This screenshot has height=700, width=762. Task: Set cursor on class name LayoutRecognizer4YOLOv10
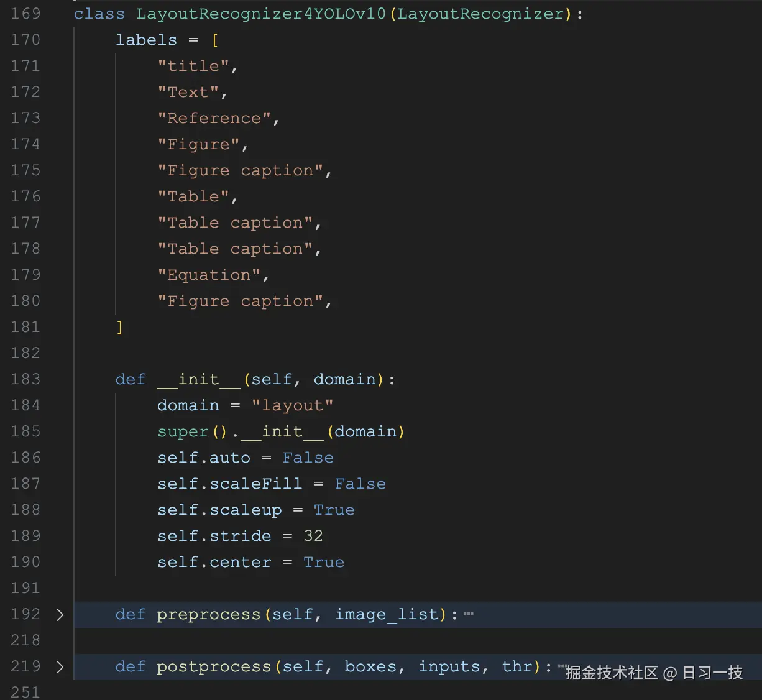(x=261, y=13)
